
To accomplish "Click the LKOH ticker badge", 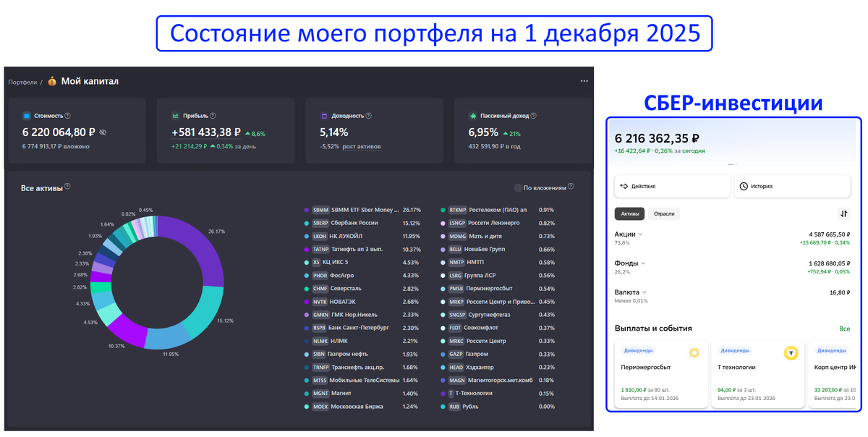I will tap(320, 236).
